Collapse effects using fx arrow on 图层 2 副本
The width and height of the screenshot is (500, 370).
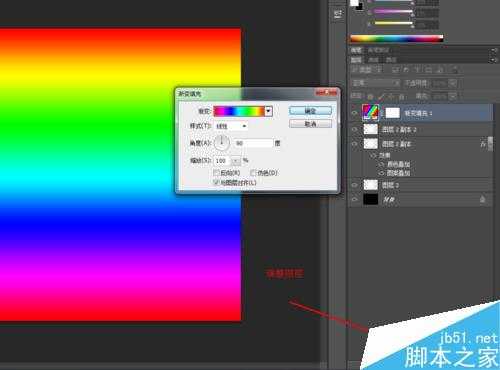click(x=483, y=144)
